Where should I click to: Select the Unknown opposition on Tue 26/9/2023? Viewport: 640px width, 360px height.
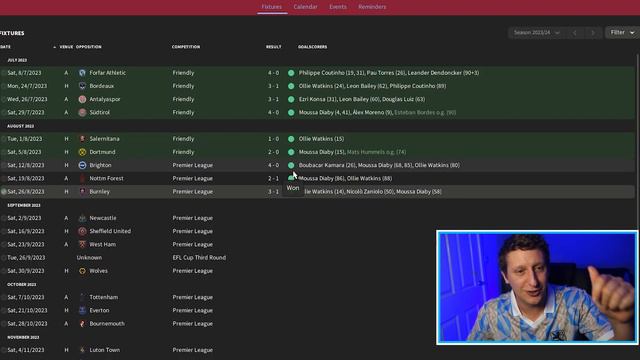(89, 258)
